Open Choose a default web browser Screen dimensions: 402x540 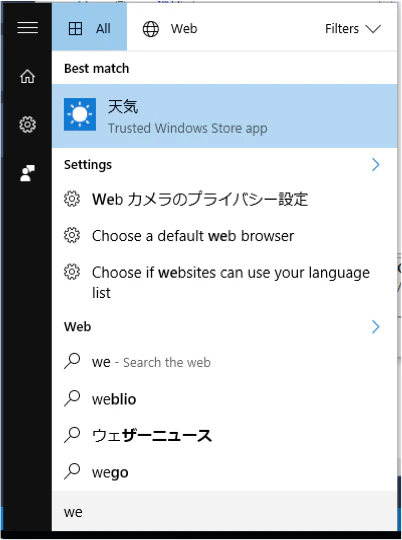(225, 236)
